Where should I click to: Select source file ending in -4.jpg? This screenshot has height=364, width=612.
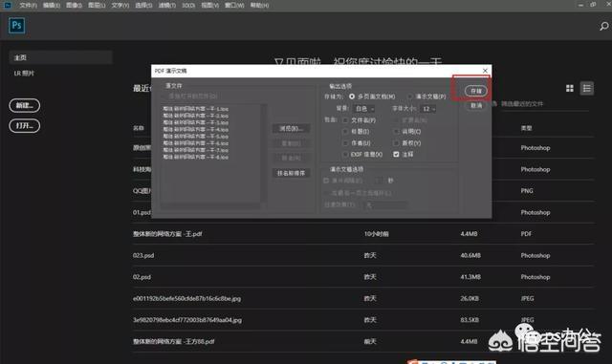[x=196, y=130]
